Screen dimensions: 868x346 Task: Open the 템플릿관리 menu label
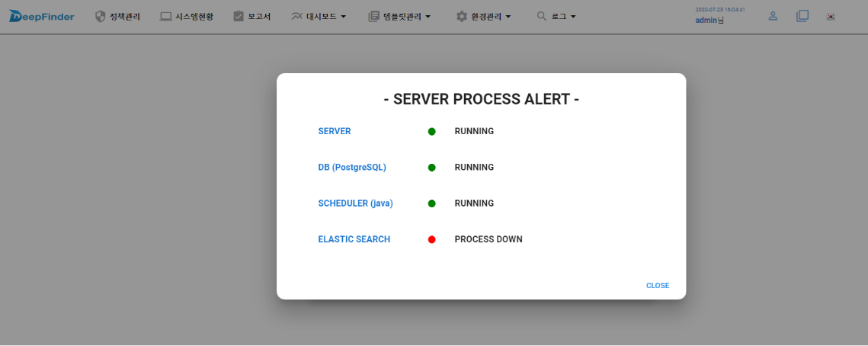[x=402, y=17]
